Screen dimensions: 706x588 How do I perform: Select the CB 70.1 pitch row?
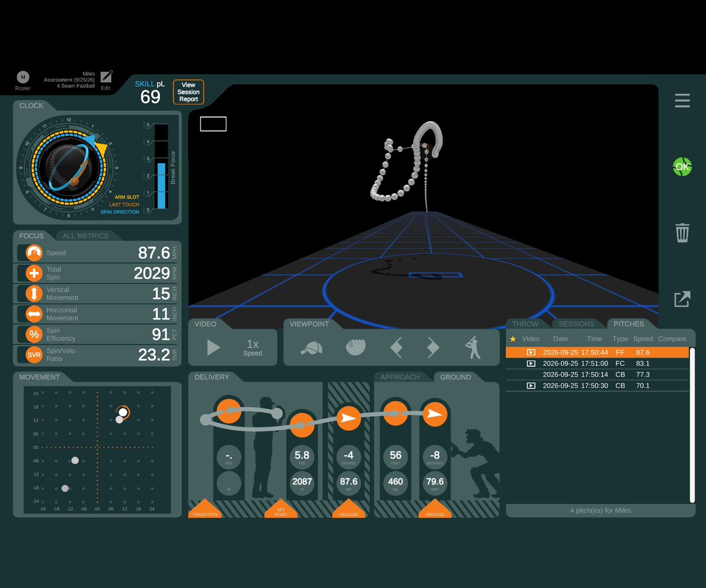click(597, 386)
